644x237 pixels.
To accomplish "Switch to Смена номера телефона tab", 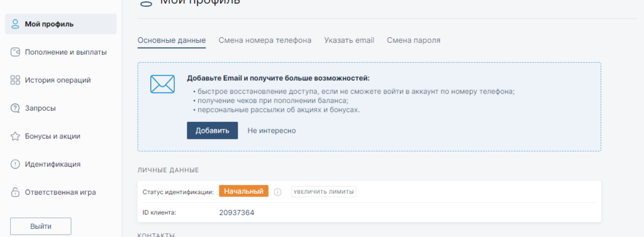I will [265, 40].
